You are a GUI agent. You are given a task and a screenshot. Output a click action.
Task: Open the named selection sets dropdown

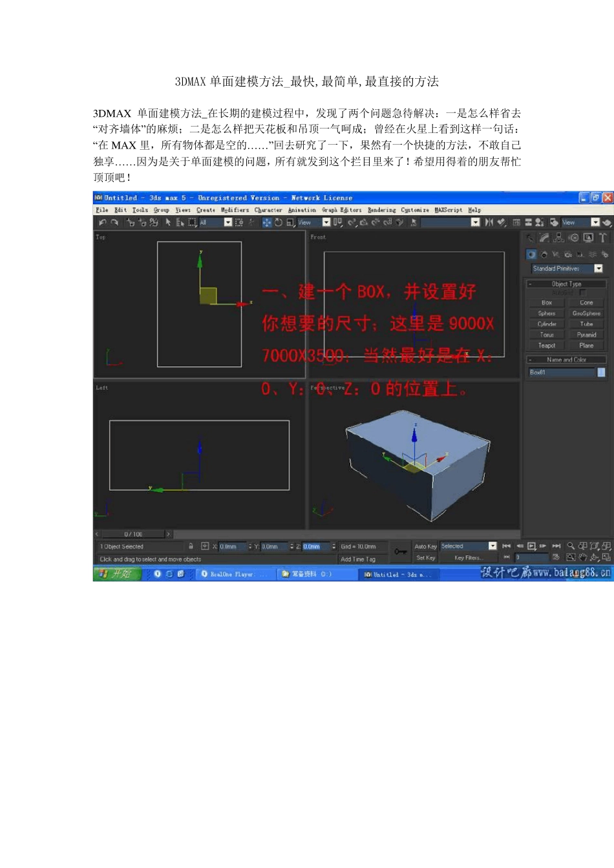click(x=450, y=222)
